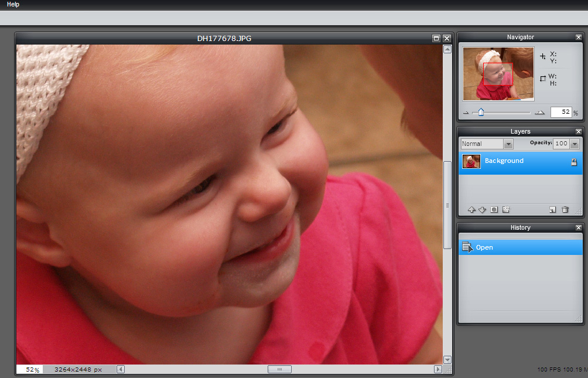This screenshot has height=378, width=588.
Task: Click the Navigator panel title
Action: click(520, 37)
